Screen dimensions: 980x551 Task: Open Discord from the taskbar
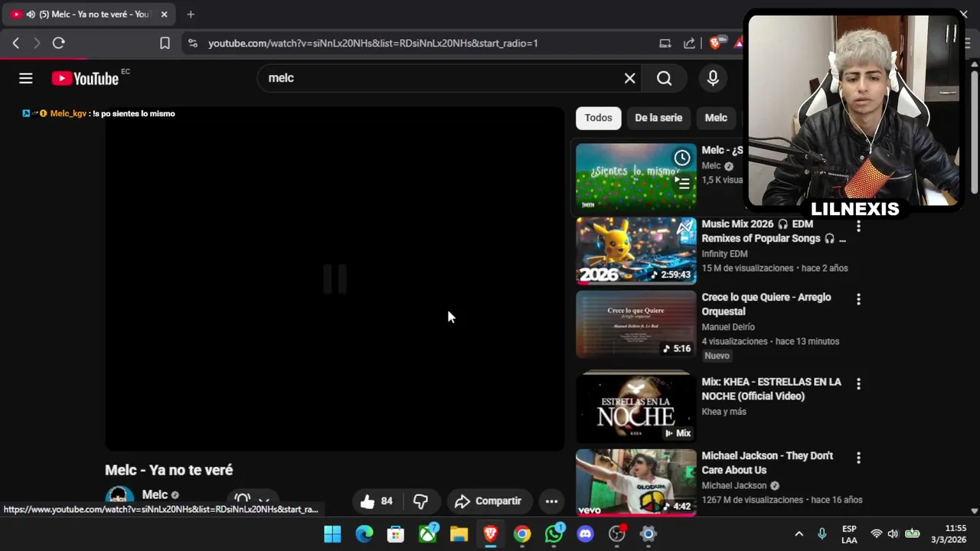point(586,533)
